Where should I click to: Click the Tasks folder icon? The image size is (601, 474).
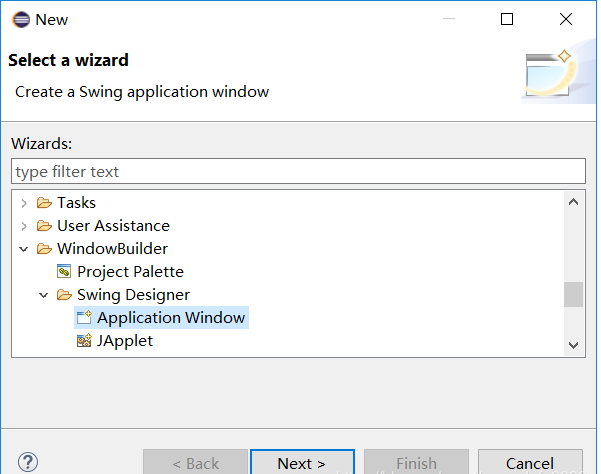pyautogui.click(x=44, y=202)
